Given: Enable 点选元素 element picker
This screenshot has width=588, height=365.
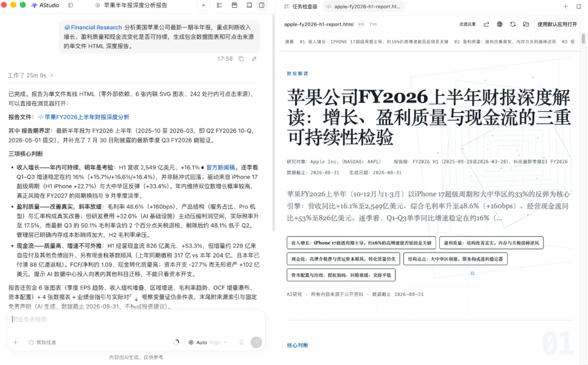Looking at the screenshot, I should (467, 24).
